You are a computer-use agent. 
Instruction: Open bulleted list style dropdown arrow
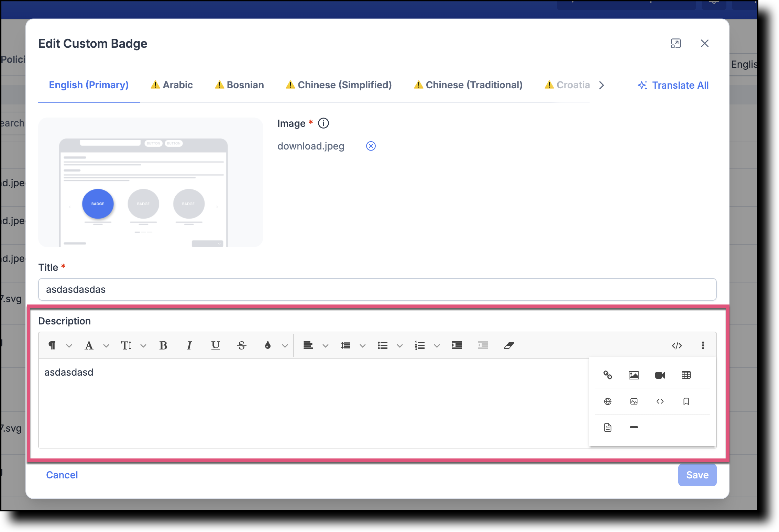click(x=399, y=346)
